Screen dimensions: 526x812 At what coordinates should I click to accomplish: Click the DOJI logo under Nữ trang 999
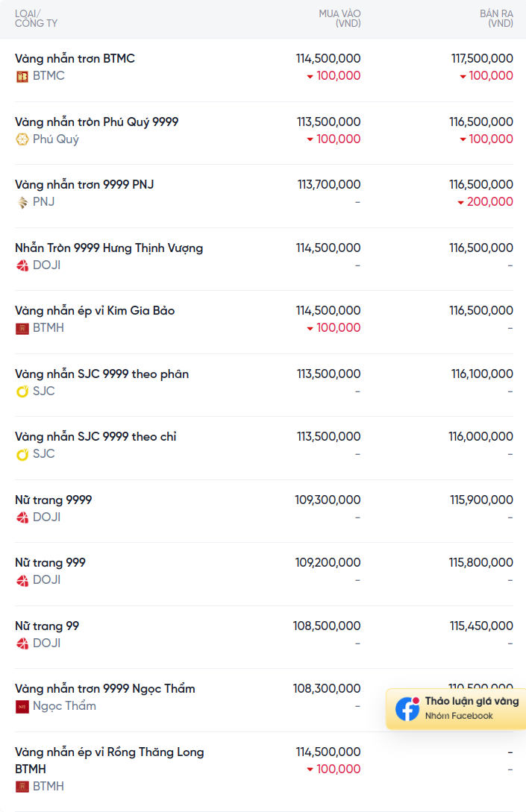(x=22, y=581)
